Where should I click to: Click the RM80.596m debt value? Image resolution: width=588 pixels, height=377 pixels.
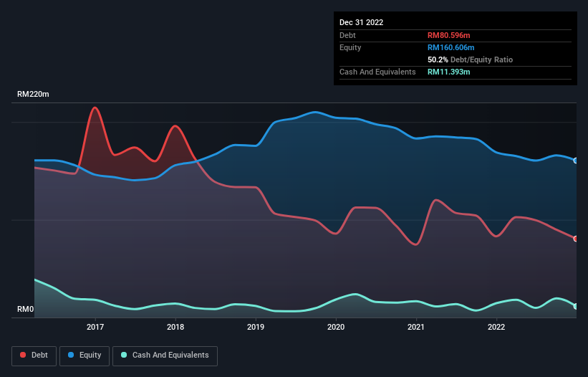pos(448,35)
